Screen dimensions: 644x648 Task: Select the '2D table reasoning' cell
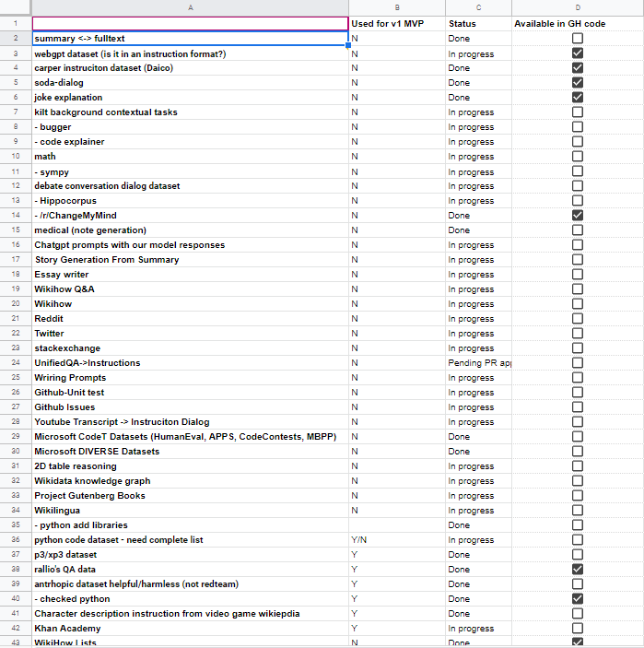click(x=190, y=466)
